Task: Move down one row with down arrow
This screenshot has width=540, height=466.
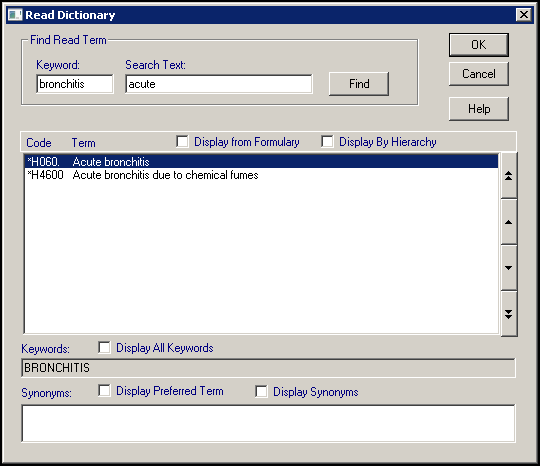Action: (x=509, y=268)
